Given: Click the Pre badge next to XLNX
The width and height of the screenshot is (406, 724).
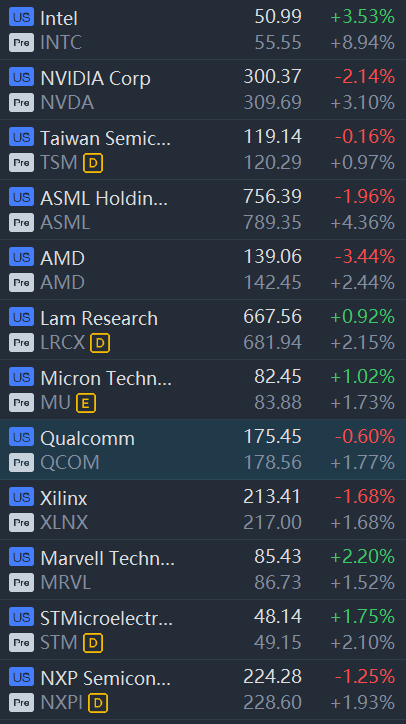Looking at the screenshot, I should coord(21,523).
